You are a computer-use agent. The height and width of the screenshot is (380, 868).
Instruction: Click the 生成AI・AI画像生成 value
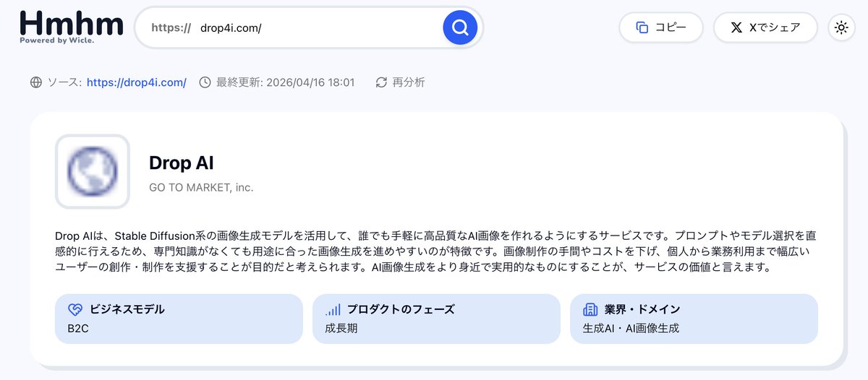(631, 328)
